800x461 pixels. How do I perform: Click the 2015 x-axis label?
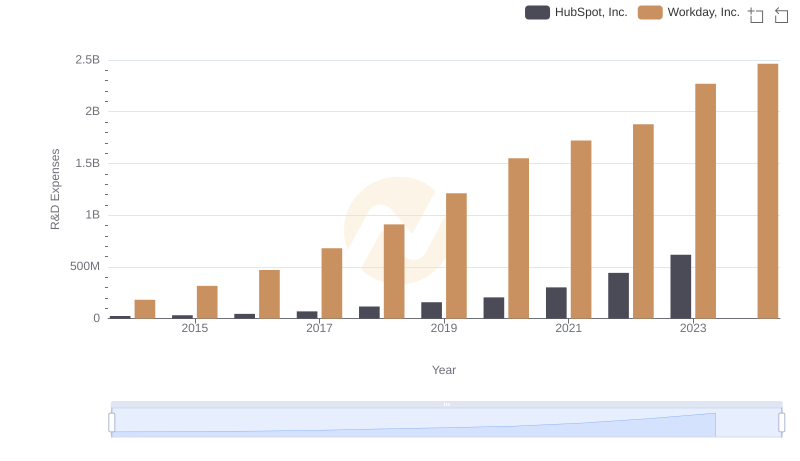[x=194, y=328]
